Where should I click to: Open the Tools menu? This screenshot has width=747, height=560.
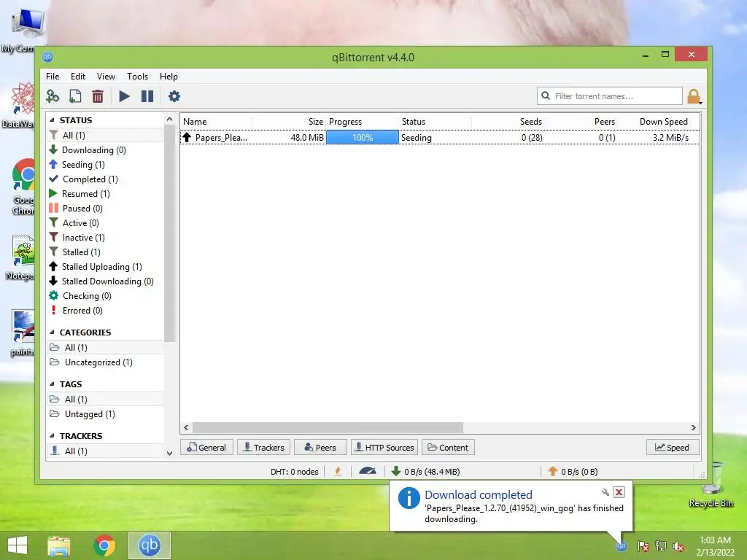137,76
